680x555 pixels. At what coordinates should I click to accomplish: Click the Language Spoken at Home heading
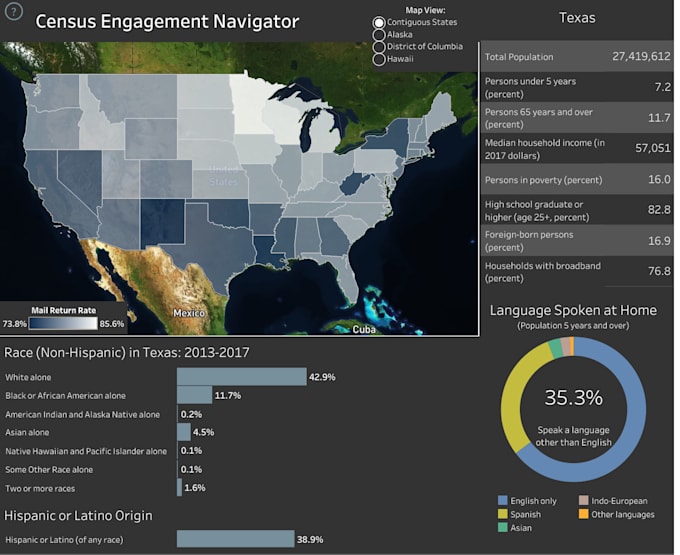[573, 310]
